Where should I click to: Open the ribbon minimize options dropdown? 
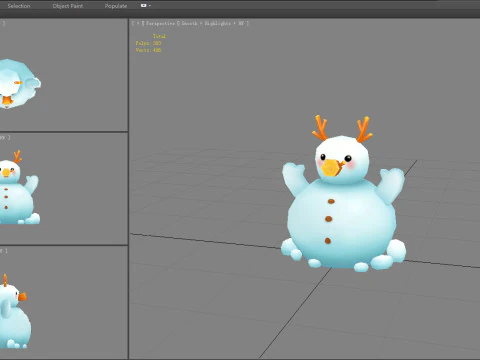pos(146,6)
